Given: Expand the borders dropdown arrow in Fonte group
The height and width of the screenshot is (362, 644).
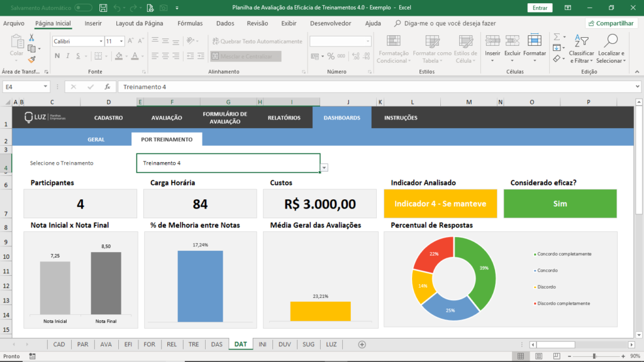Looking at the screenshot, I should (105, 56).
